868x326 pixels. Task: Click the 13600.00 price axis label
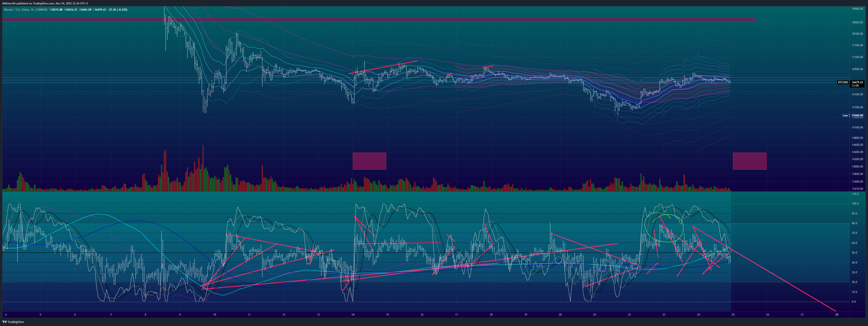(857, 181)
